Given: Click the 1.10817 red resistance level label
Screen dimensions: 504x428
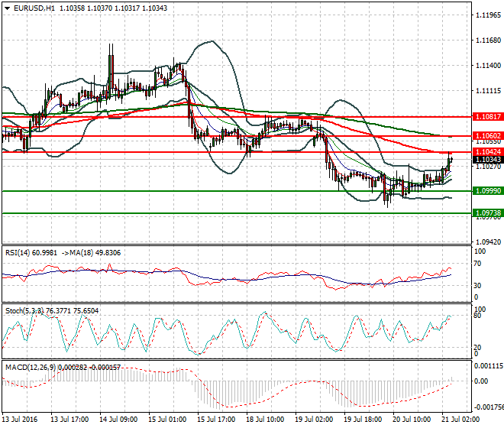Looking at the screenshot, I should tap(488, 116).
